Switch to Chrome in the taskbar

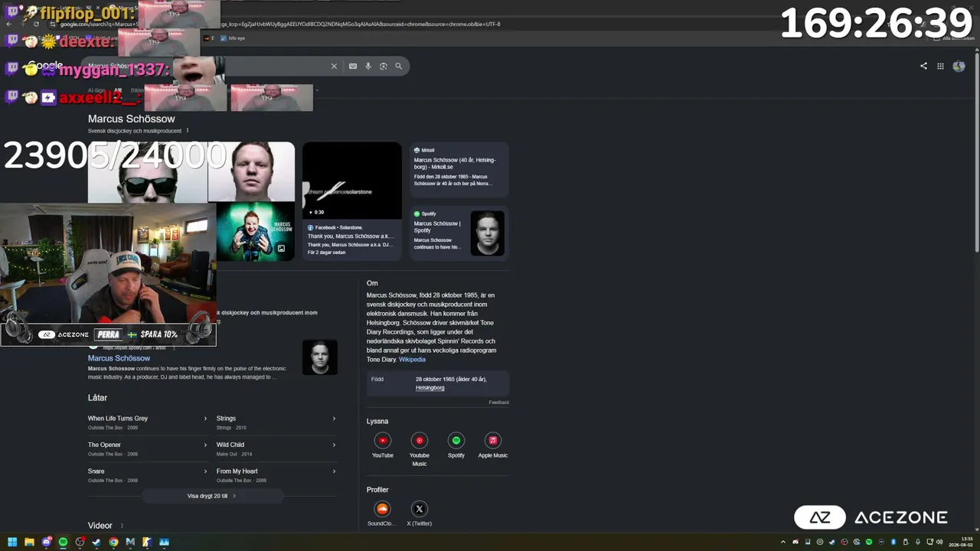pyautogui.click(x=113, y=543)
